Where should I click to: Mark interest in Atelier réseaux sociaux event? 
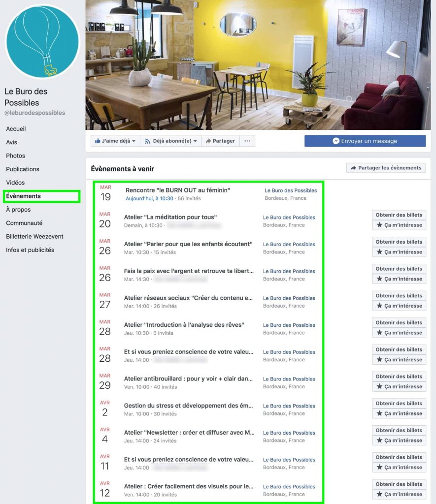click(x=399, y=306)
